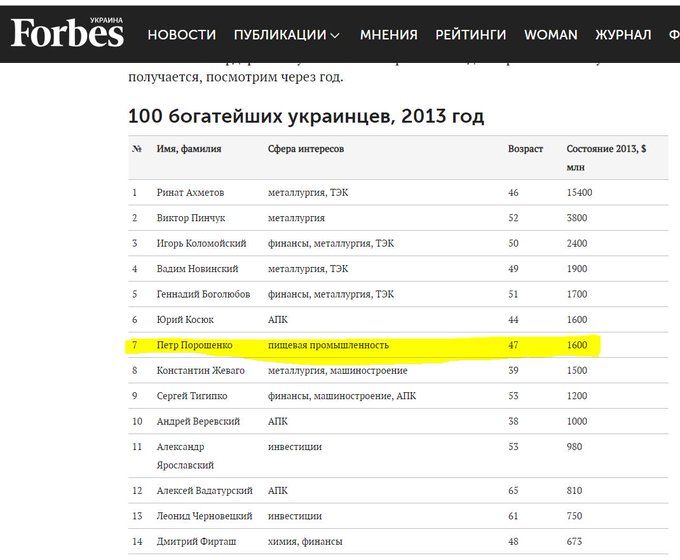
Task: Click the 'Состояние 2013, $ млн' column header
Action: coord(606,158)
